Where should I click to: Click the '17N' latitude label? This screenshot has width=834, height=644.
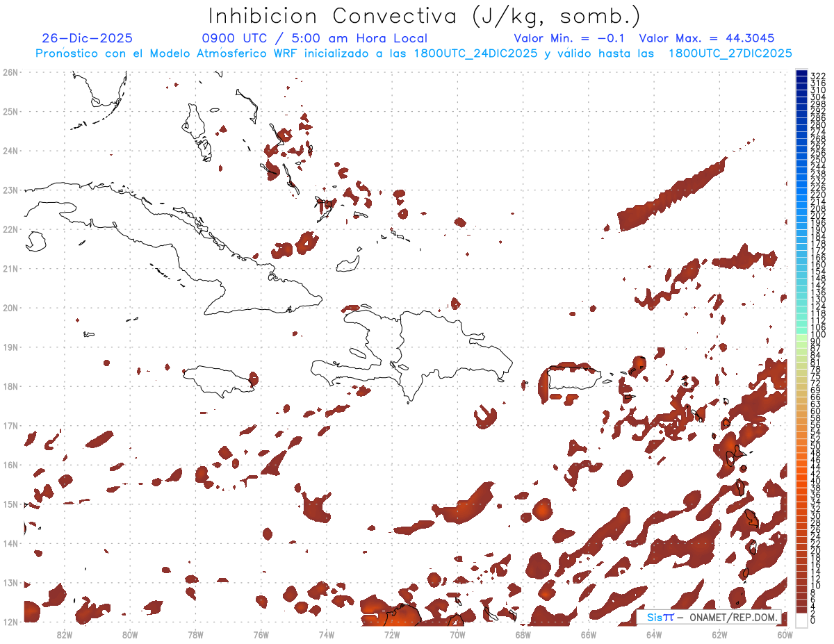click(x=10, y=425)
